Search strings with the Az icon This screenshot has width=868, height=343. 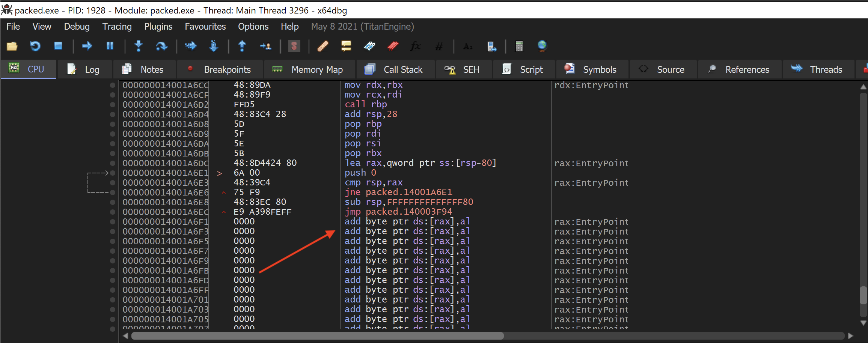coord(468,46)
